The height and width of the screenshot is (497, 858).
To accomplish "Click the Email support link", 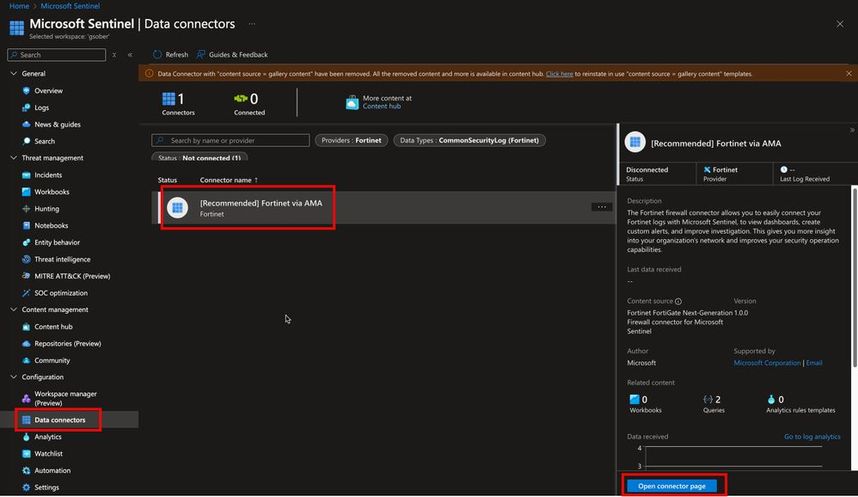I will 814,363.
